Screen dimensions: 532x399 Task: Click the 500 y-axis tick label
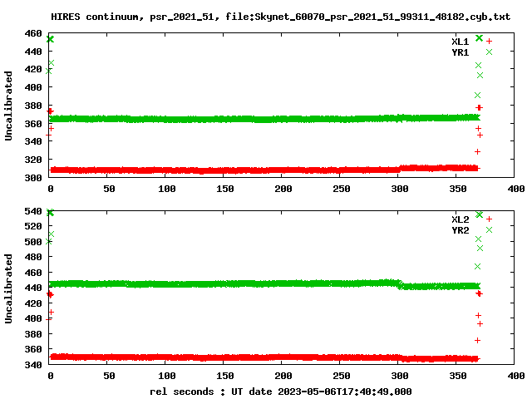[x=33, y=242]
